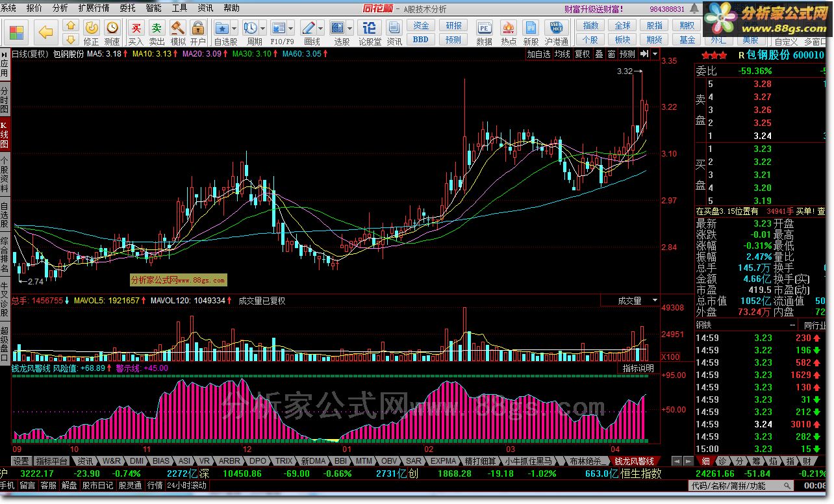The height and width of the screenshot is (504, 834).
Task: Switch to the 钱龙风警线 indicator tab
Action: [x=634, y=461]
